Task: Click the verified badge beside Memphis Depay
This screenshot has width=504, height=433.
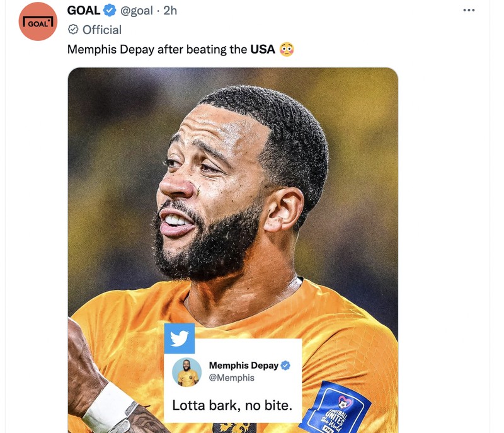Action: 285,366
